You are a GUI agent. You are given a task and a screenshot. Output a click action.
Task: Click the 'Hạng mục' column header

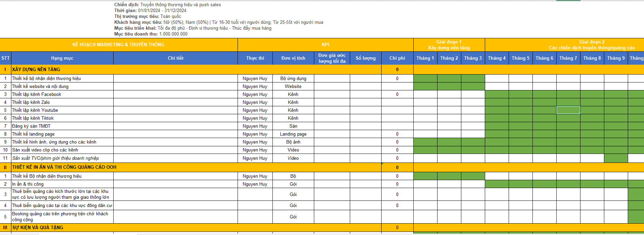[x=62, y=58]
